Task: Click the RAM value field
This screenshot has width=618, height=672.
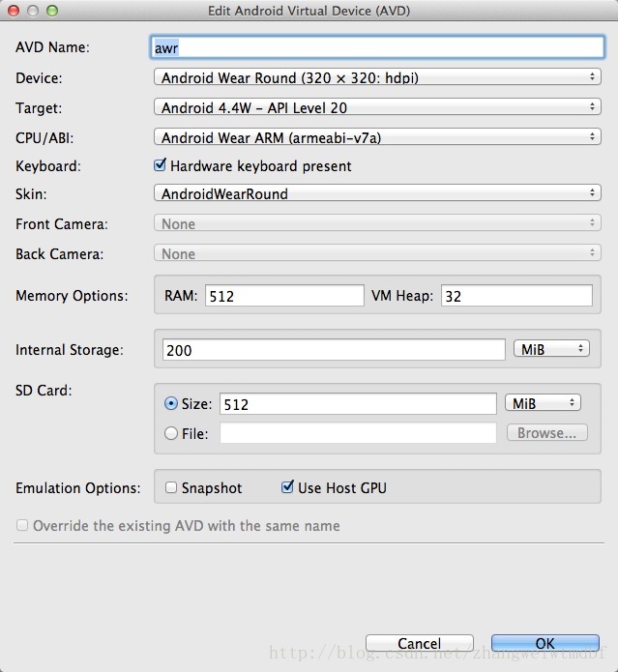Action: [284, 296]
